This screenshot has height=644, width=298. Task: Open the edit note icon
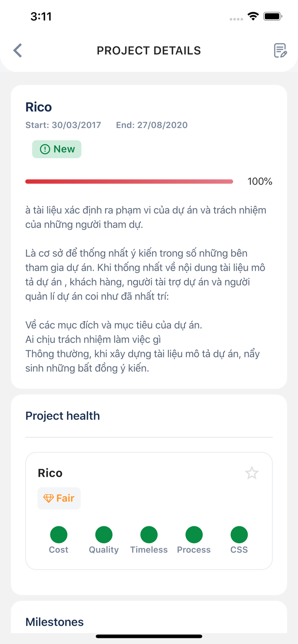(x=280, y=50)
